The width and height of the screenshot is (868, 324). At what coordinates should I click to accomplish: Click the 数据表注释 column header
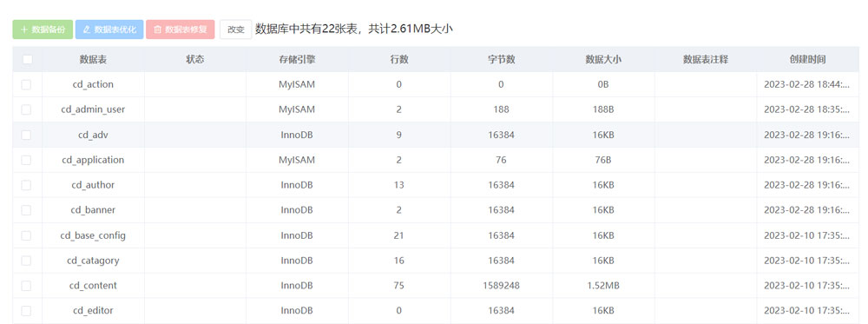pos(705,59)
